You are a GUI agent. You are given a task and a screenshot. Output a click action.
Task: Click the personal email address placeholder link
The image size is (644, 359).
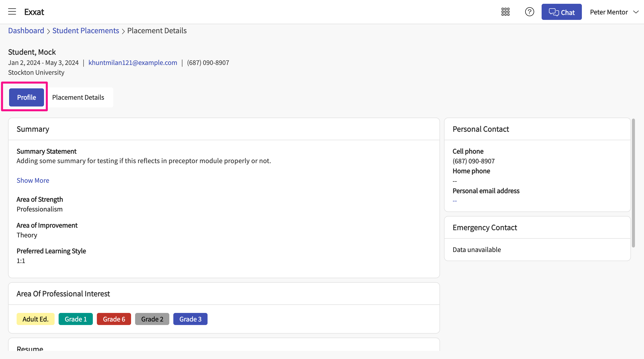point(455,201)
